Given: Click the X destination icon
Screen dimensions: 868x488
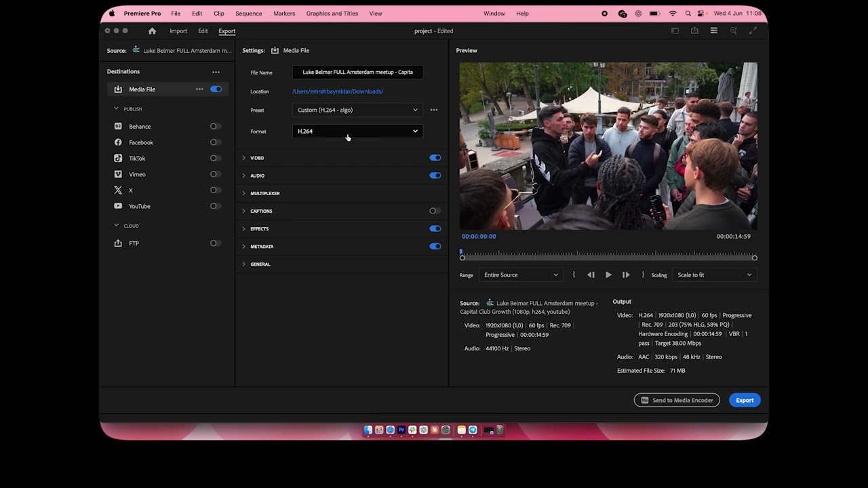Looking at the screenshot, I should (x=118, y=190).
